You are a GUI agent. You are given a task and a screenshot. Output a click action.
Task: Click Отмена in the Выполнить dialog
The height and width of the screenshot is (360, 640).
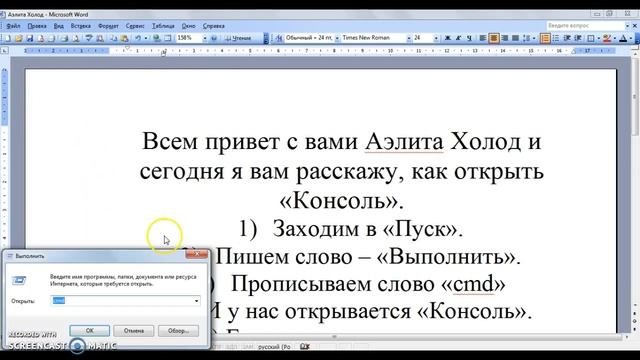pyautogui.click(x=133, y=331)
